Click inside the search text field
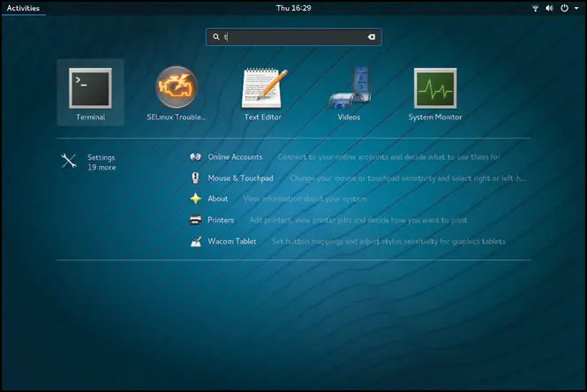Image resolution: width=587 pixels, height=392 pixels. (x=291, y=37)
